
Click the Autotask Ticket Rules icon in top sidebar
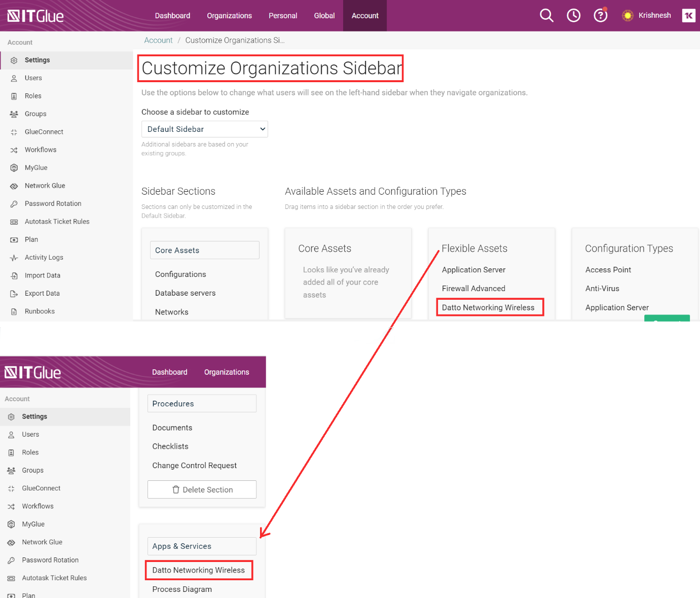pos(14,222)
